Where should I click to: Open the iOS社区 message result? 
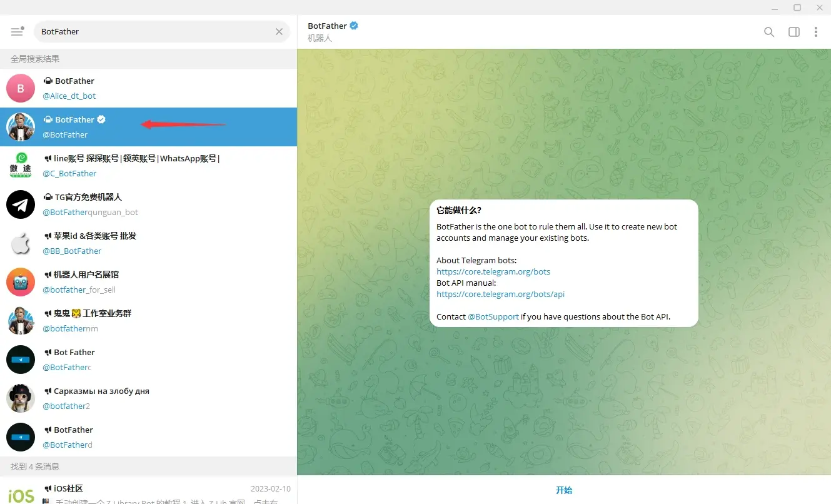[148, 490]
